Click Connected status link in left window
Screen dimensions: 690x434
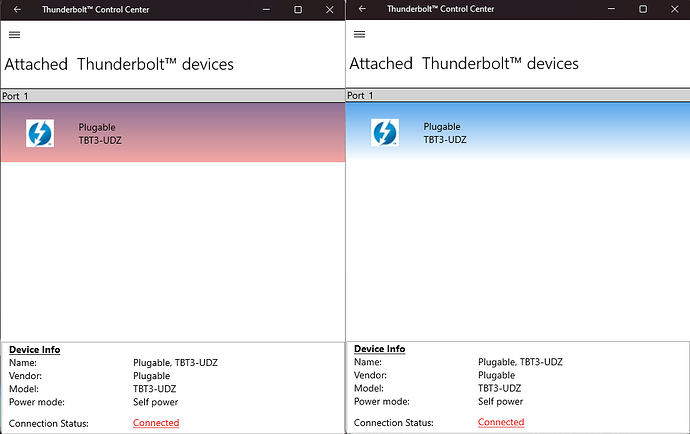[156, 423]
